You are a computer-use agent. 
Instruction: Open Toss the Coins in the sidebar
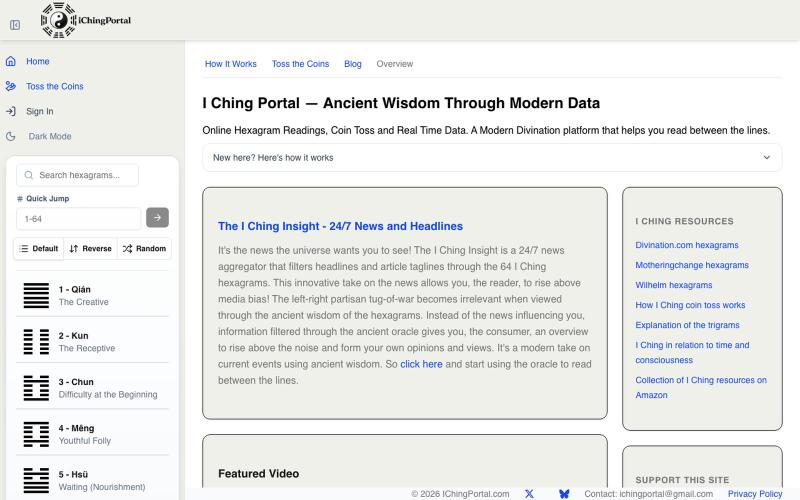55,86
